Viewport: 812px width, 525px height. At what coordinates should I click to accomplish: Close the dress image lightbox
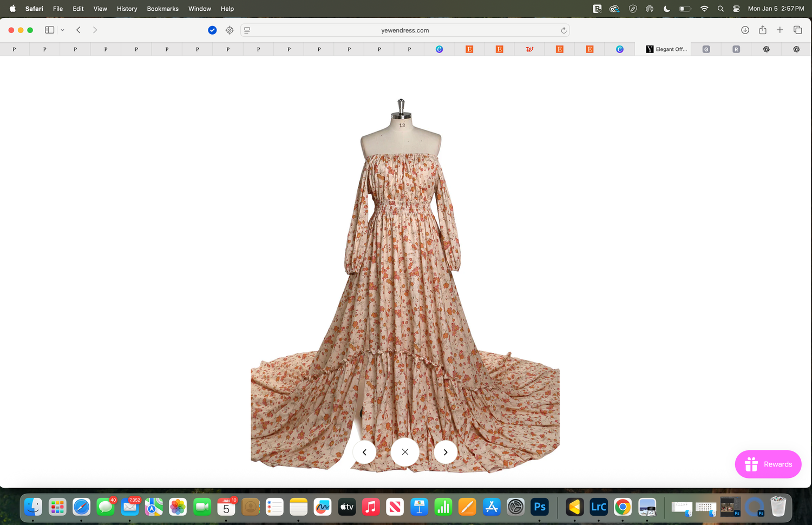tap(405, 452)
